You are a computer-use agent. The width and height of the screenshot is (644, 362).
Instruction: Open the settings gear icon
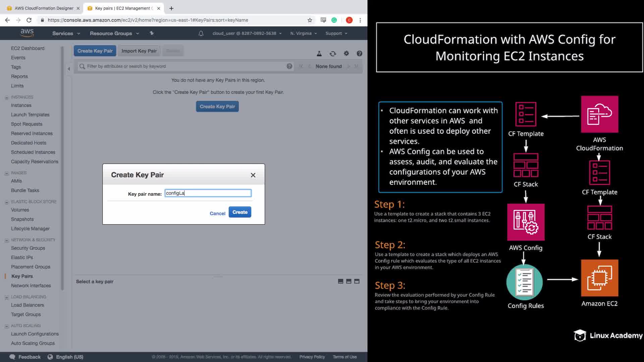346,53
